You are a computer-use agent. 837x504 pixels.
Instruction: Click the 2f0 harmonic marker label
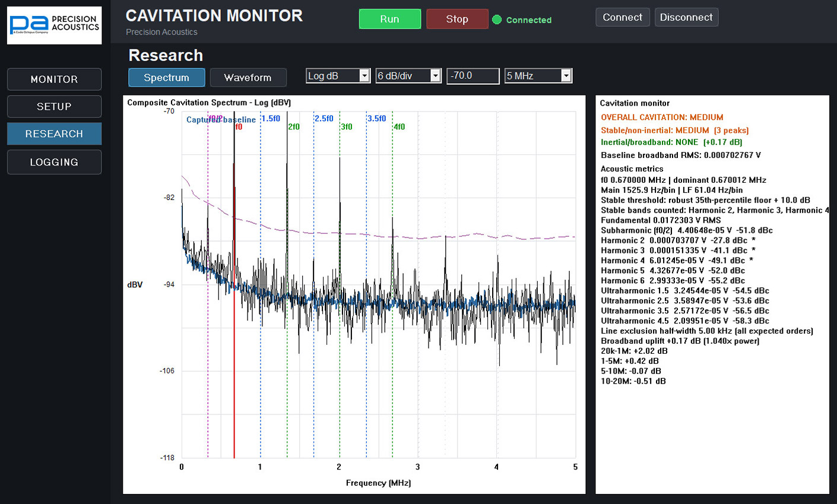(294, 126)
